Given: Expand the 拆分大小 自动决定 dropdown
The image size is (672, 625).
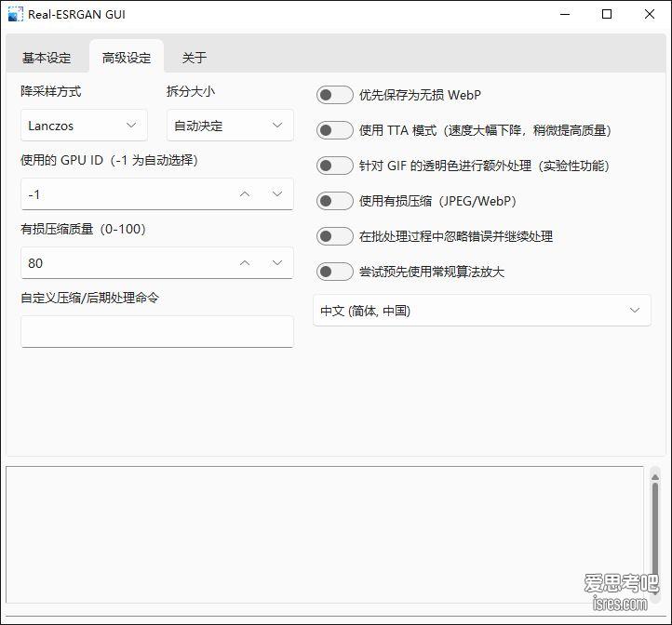Looking at the screenshot, I should [x=230, y=126].
